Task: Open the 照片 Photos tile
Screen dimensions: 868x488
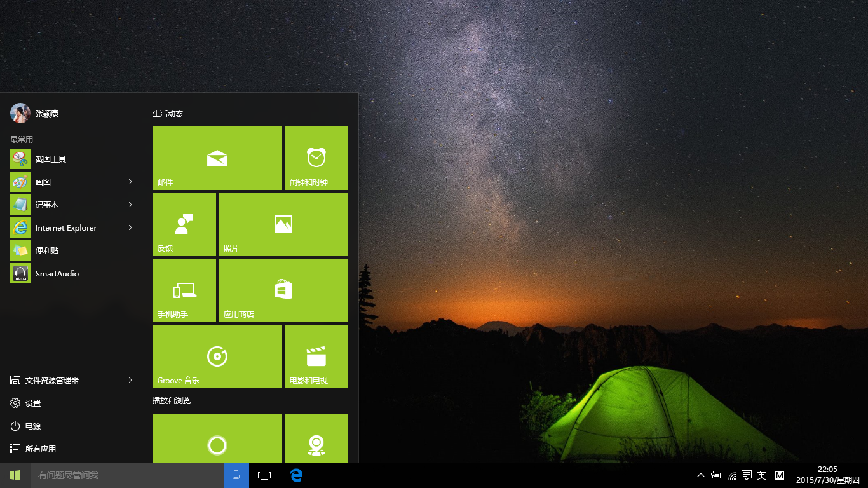Action: 283,224
